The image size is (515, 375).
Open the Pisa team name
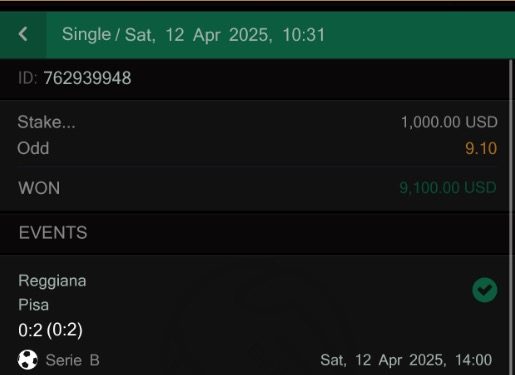point(33,305)
